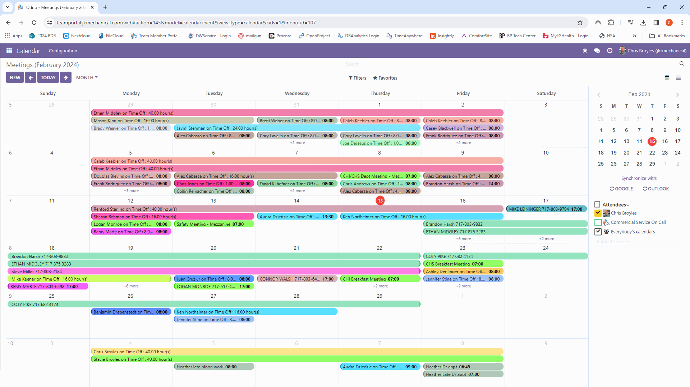Image resolution: width=690 pixels, height=387 pixels.
Task: Switch to list view icon
Action: [678, 78]
